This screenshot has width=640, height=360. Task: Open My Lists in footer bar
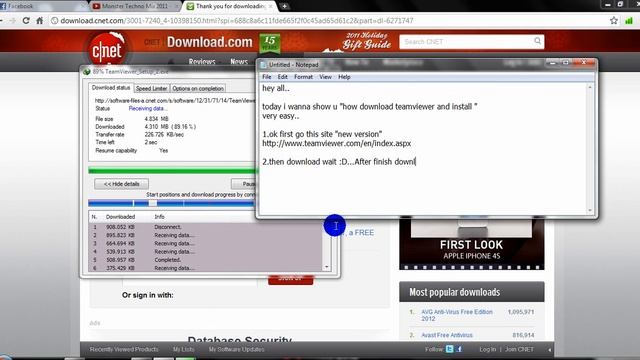click(183, 349)
